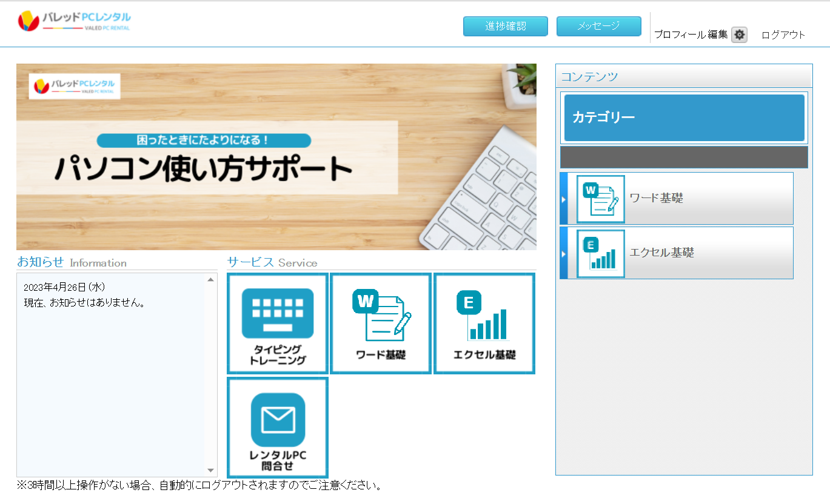Click the information scrollbar down arrow

point(211,471)
